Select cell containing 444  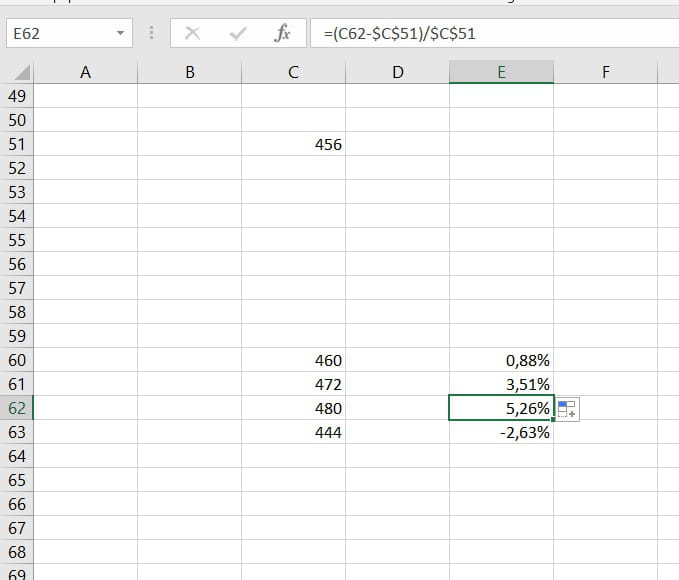pos(293,432)
